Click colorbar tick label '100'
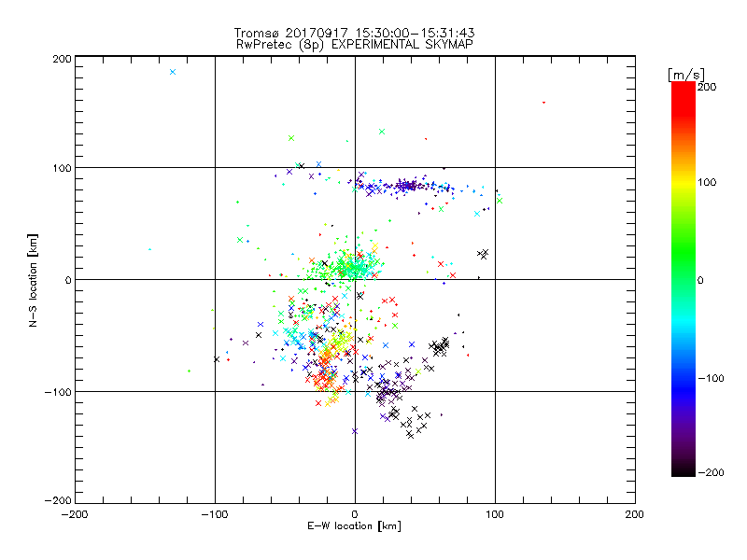Screen dimensions: 747x560 point(707,182)
